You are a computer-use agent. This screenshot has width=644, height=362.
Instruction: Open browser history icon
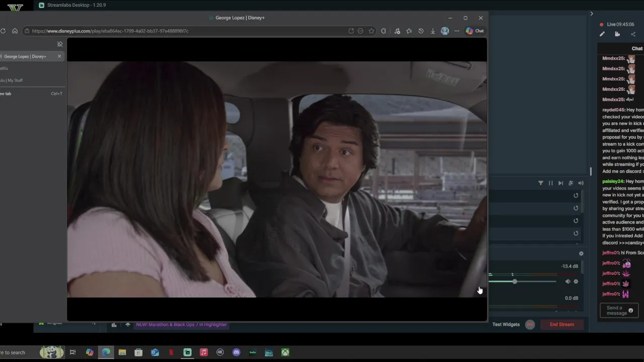coord(421,31)
